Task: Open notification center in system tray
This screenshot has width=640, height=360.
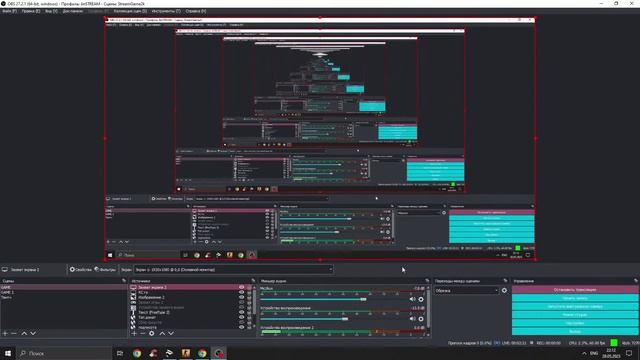Action: [x=629, y=353]
